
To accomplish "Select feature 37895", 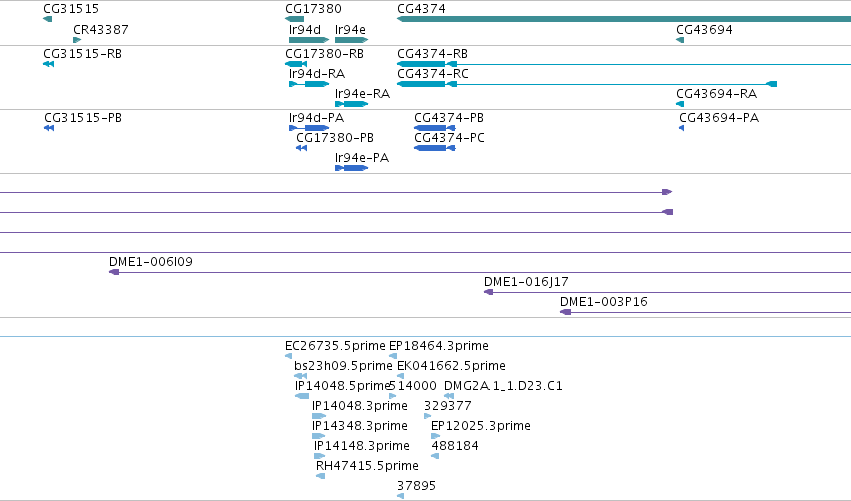I will click(416, 486).
